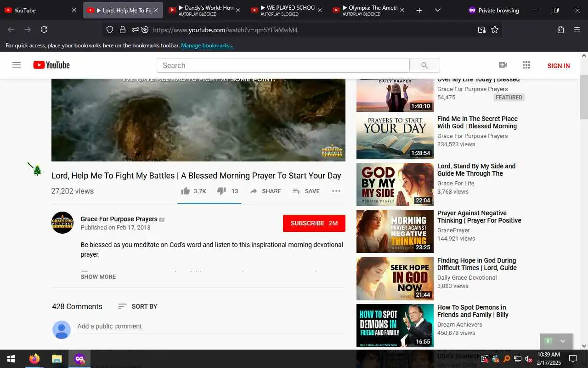Close the Dandy's World tab
588x368 pixels.
point(237,10)
